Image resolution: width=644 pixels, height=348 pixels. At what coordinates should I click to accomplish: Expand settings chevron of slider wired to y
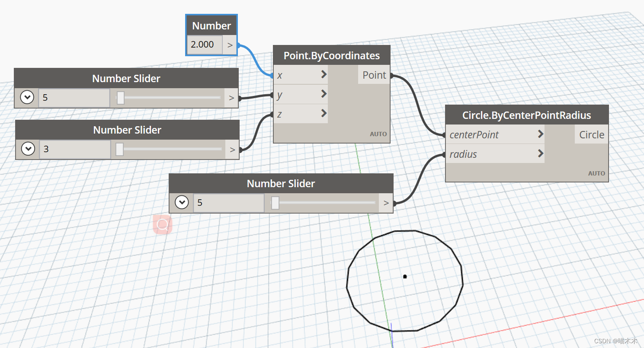27,98
